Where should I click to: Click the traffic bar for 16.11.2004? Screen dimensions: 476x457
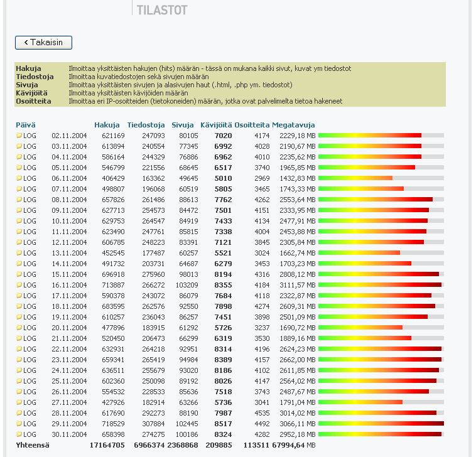tap(381, 284)
